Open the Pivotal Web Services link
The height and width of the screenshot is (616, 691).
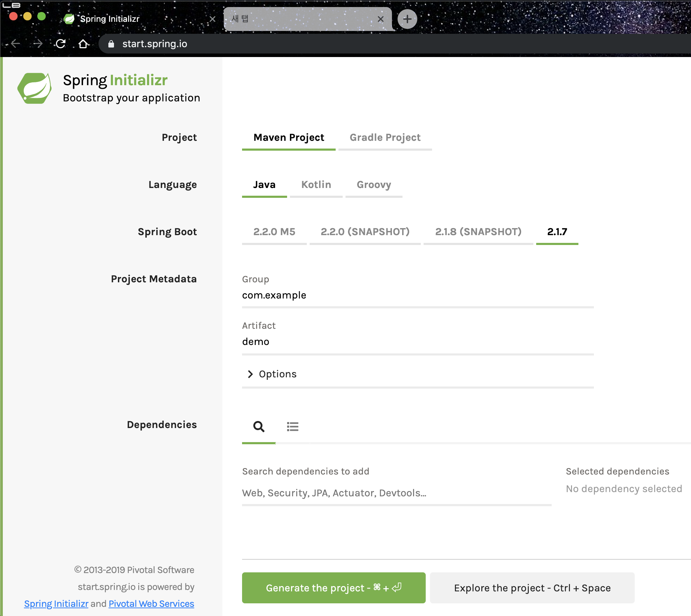151,604
